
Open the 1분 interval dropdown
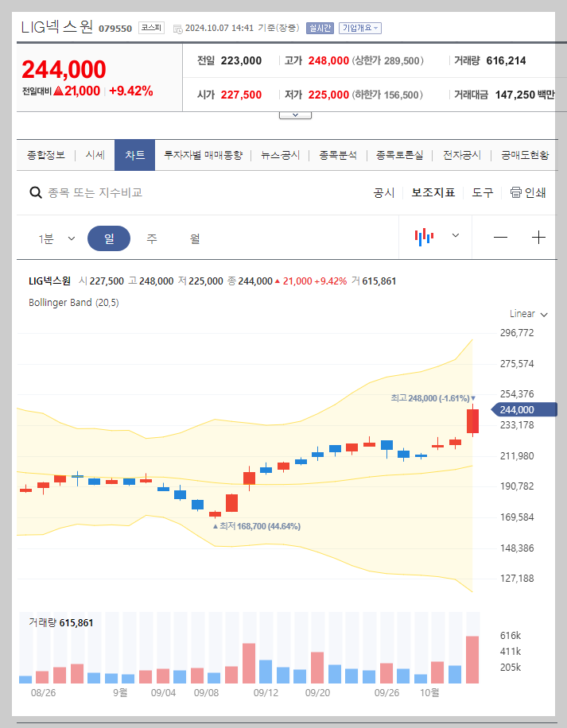tap(56, 237)
